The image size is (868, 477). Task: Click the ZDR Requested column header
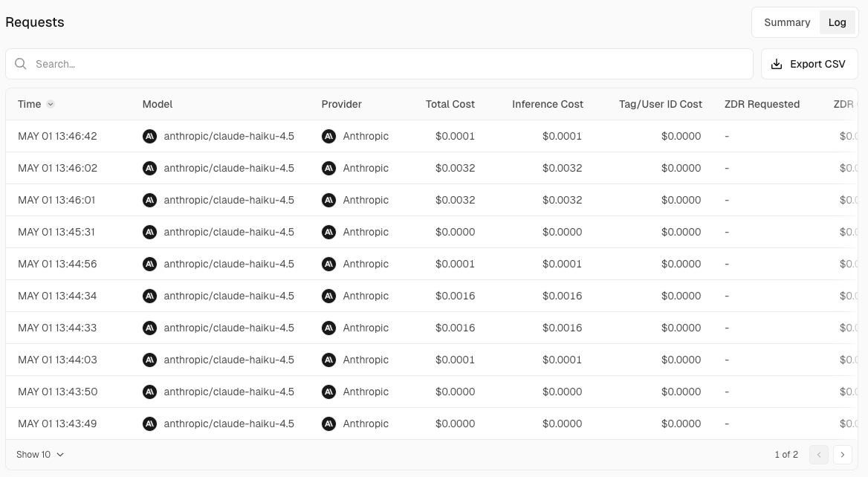pos(762,104)
